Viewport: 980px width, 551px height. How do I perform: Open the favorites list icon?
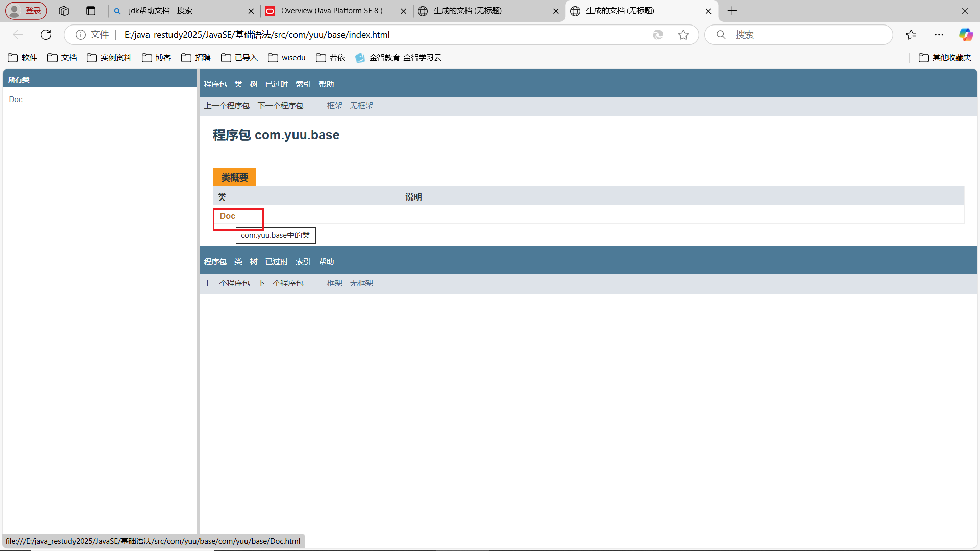(911, 35)
